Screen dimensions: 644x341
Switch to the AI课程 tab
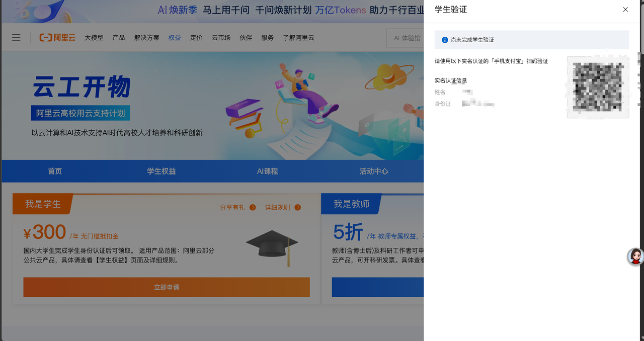tap(267, 171)
